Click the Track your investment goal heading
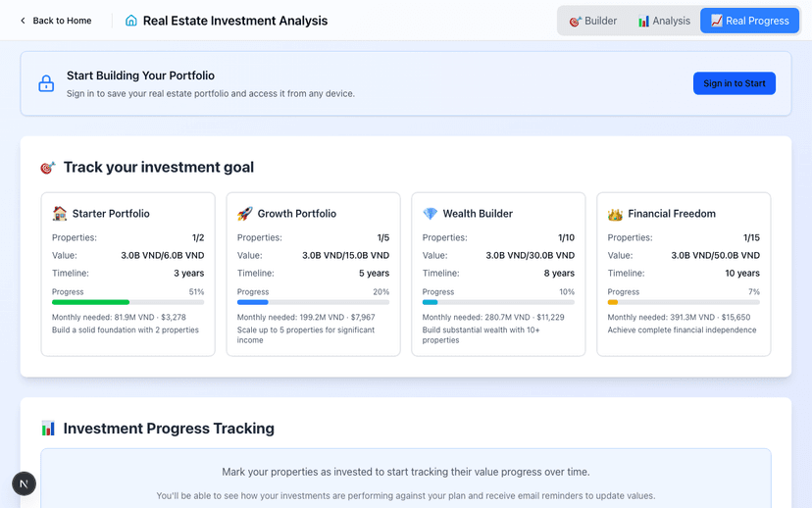812x508 pixels. click(159, 168)
